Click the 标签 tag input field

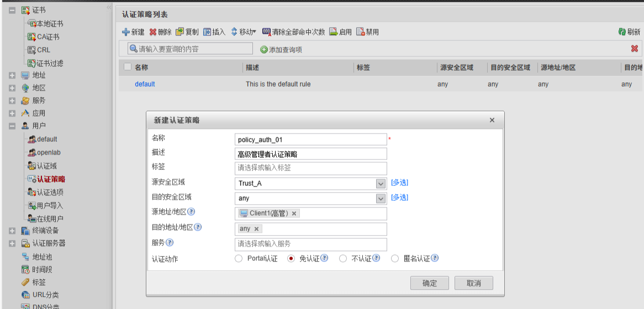tap(311, 168)
